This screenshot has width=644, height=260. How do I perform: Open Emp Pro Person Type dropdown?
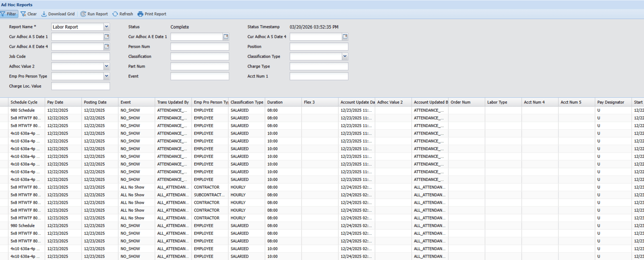point(107,76)
